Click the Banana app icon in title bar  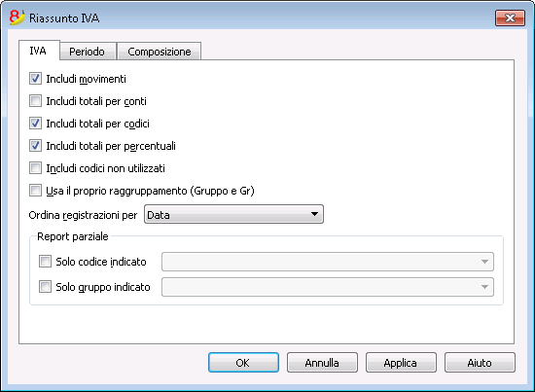coord(18,18)
